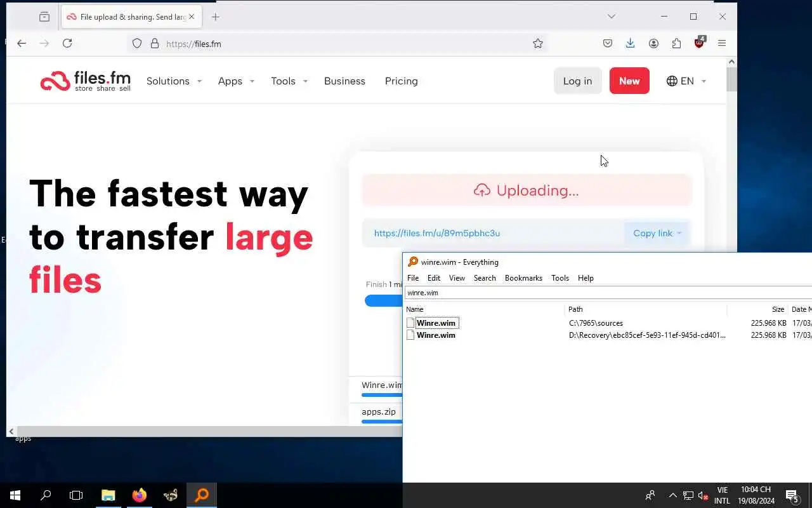The width and height of the screenshot is (812, 508).
Task: Open the Pocket save icon
Action: pyautogui.click(x=608, y=43)
